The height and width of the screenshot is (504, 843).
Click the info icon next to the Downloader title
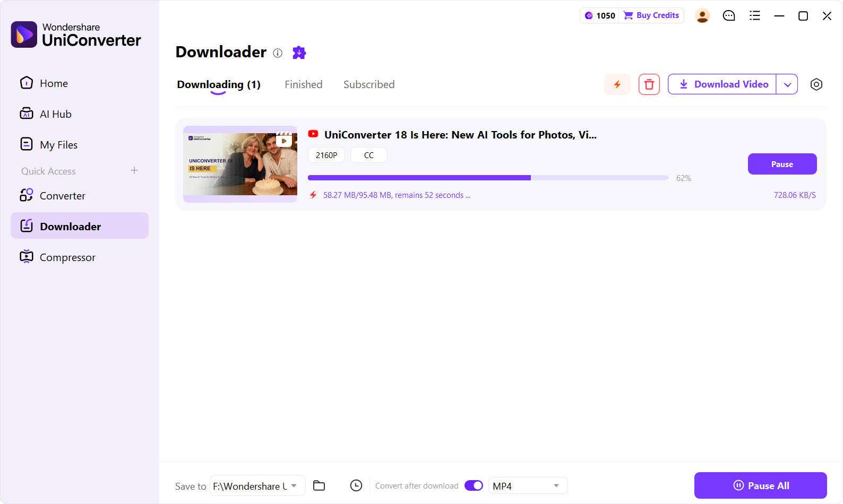[278, 53]
